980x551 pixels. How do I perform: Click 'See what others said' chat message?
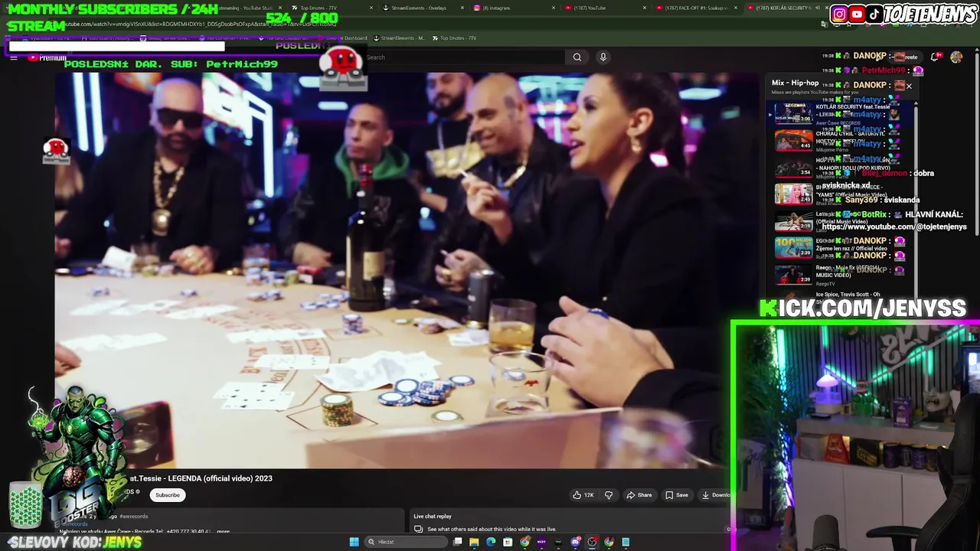492,529
